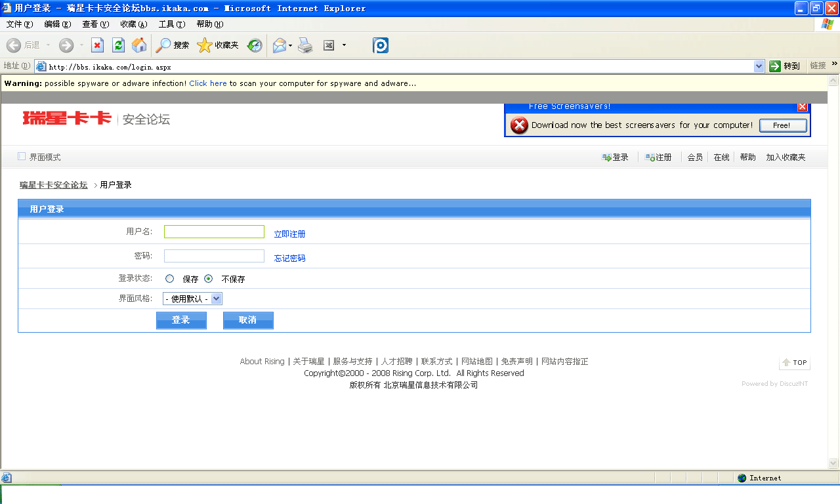Expand the Back button history arrow
The width and height of the screenshot is (840, 504).
pyautogui.click(x=48, y=45)
